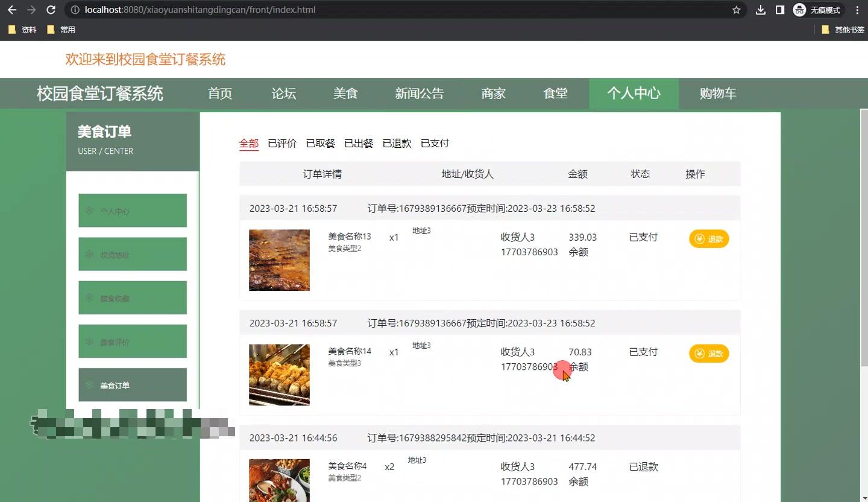The width and height of the screenshot is (868, 502).
Task: Open 个人中心 in the left sidebar
Action: tap(133, 211)
